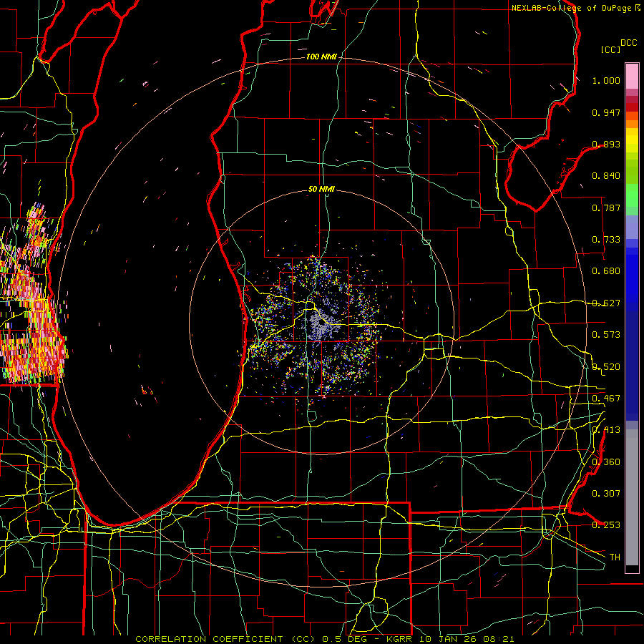Pick the lavender band in the color bar
Viewport: 644px width, 644px height.
(632, 227)
